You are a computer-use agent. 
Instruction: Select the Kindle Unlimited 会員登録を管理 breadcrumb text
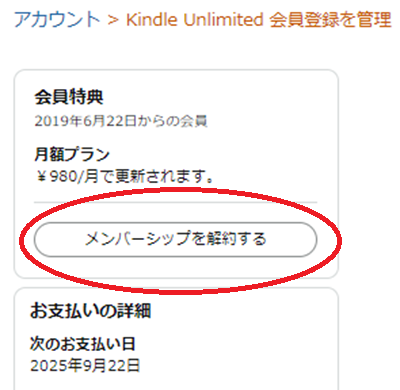[x=259, y=19]
